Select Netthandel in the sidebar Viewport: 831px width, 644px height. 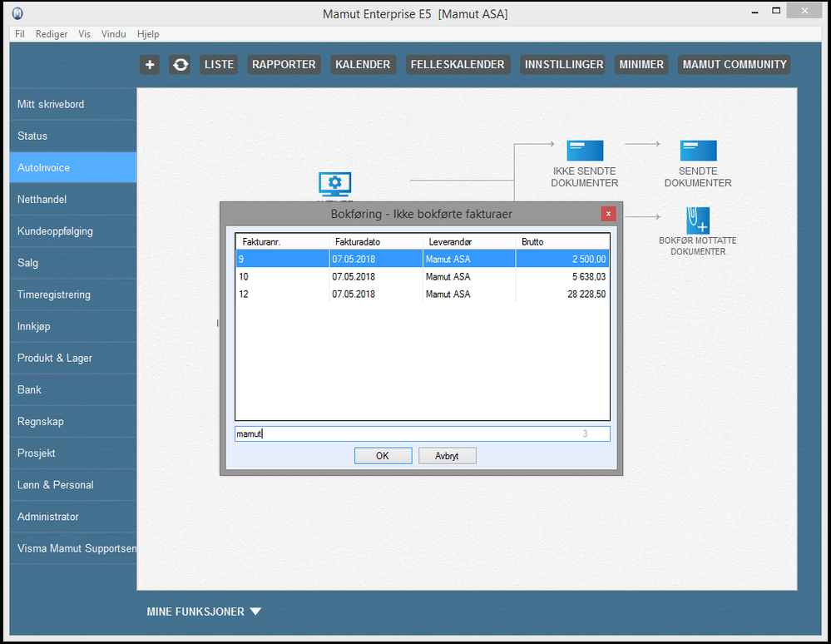(73, 200)
